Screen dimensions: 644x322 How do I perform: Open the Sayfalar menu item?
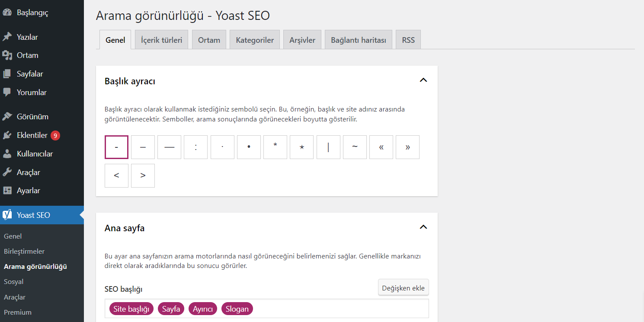(42, 74)
